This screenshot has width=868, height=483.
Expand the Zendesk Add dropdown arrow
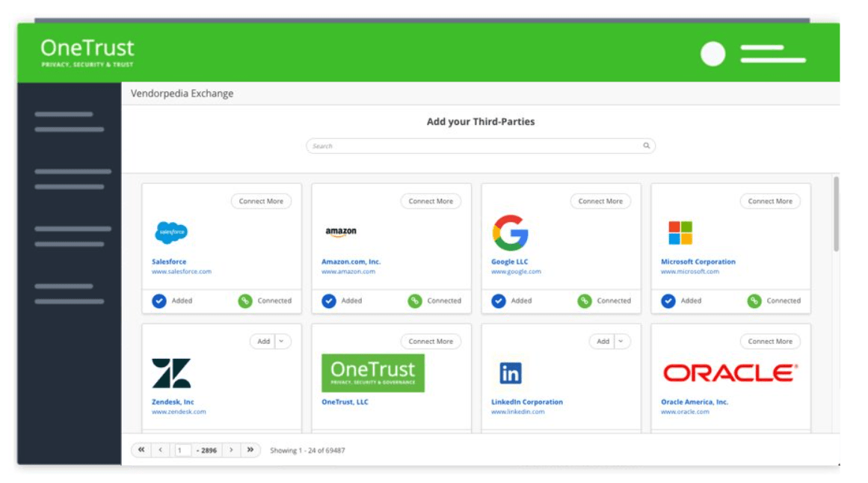(x=282, y=341)
